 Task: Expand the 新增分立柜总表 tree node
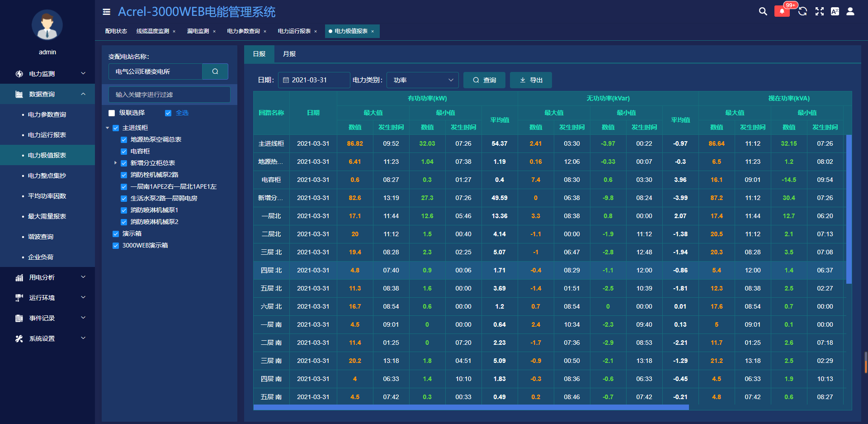(x=115, y=163)
